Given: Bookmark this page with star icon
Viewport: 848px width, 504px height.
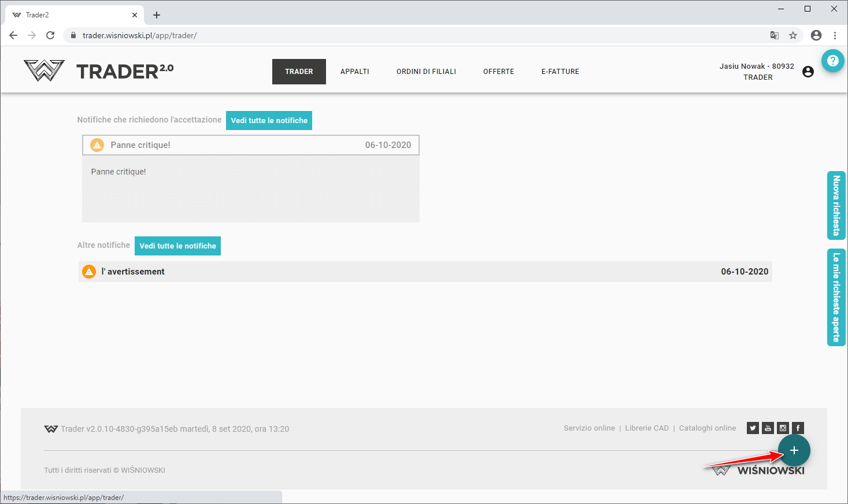Looking at the screenshot, I should [x=793, y=35].
